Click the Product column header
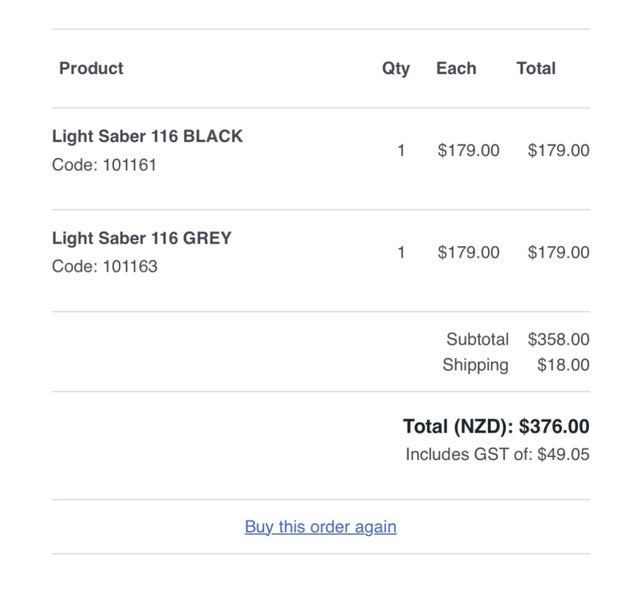The width and height of the screenshot is (638, 600). tap(91, 68)
